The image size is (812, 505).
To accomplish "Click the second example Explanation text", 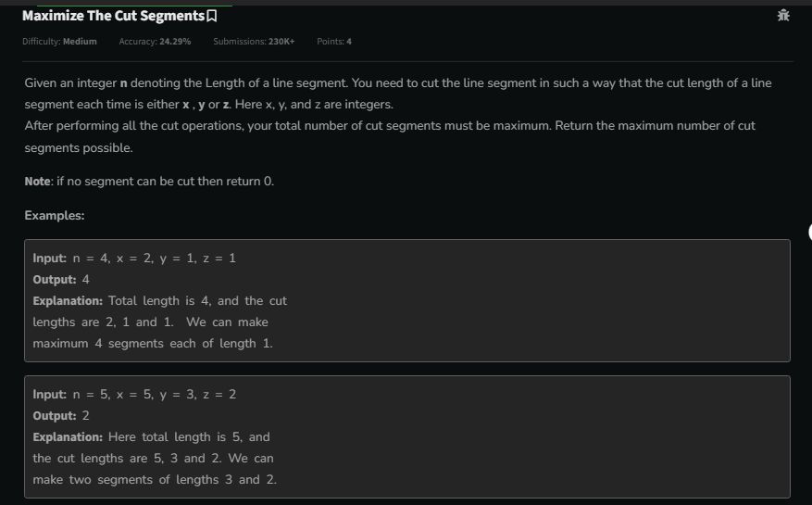I will click(x=155, y=459).
